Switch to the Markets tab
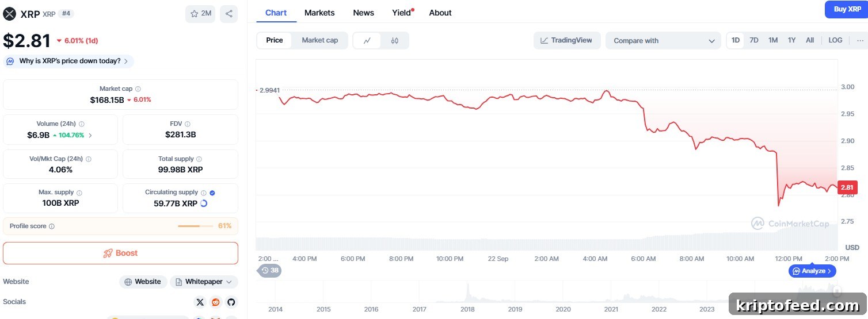The image size is (868, 319). pos(319,13)
